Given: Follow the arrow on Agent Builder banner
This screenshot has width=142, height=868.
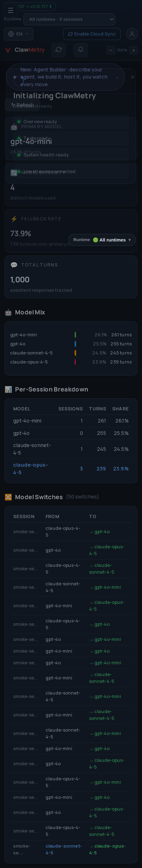Looking at the screenshot, I should pyautogui.click(x=117, y=77).
